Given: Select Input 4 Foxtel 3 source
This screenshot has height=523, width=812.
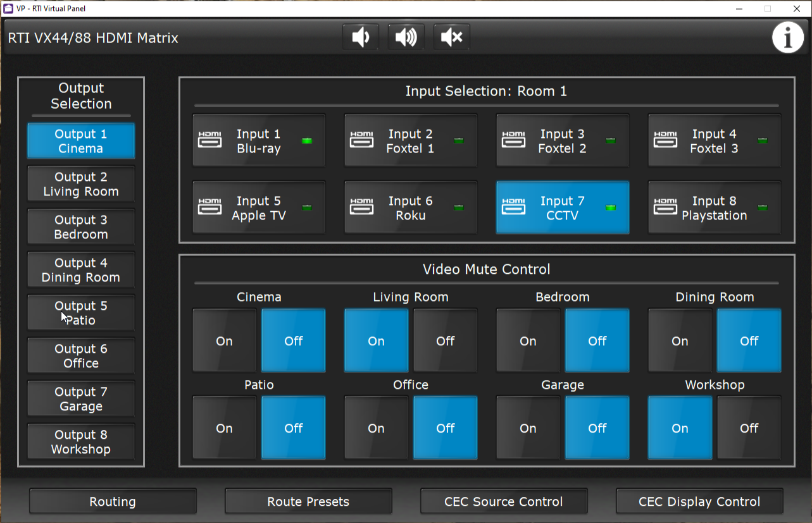Looking at the screenshot, I should coord(715,141).
